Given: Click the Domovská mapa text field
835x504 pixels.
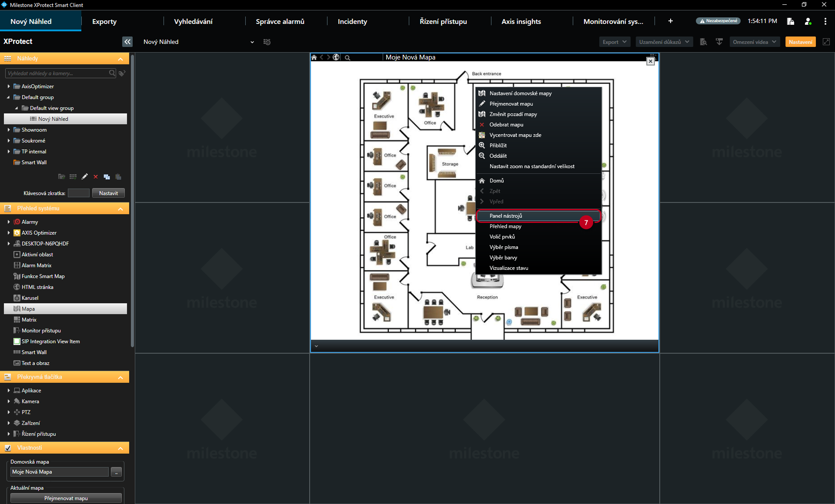Looking at the screenshot, I should tap(59, 472).
